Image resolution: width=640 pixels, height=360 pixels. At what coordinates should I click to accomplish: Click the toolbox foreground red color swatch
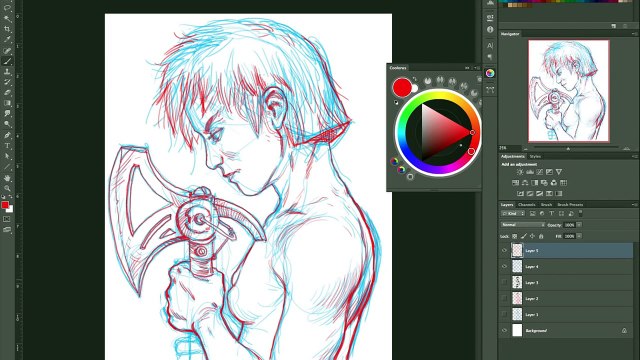click(x=4, y=205)
